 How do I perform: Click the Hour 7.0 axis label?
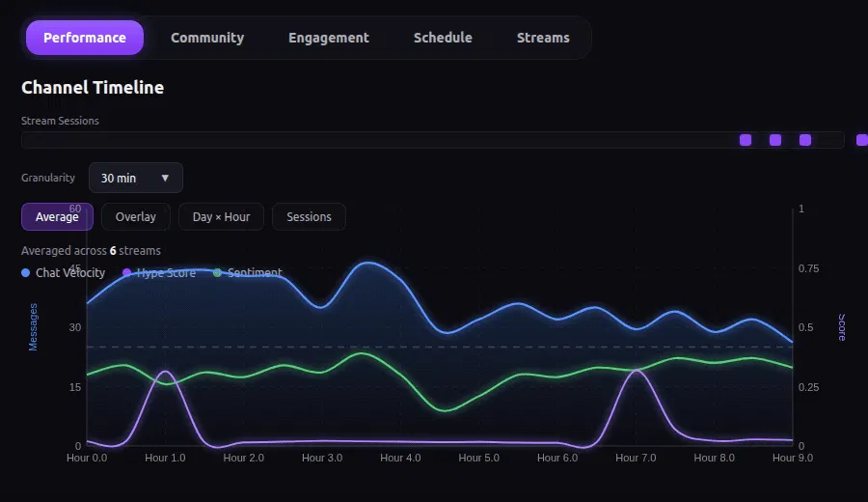tap(636, 458)
